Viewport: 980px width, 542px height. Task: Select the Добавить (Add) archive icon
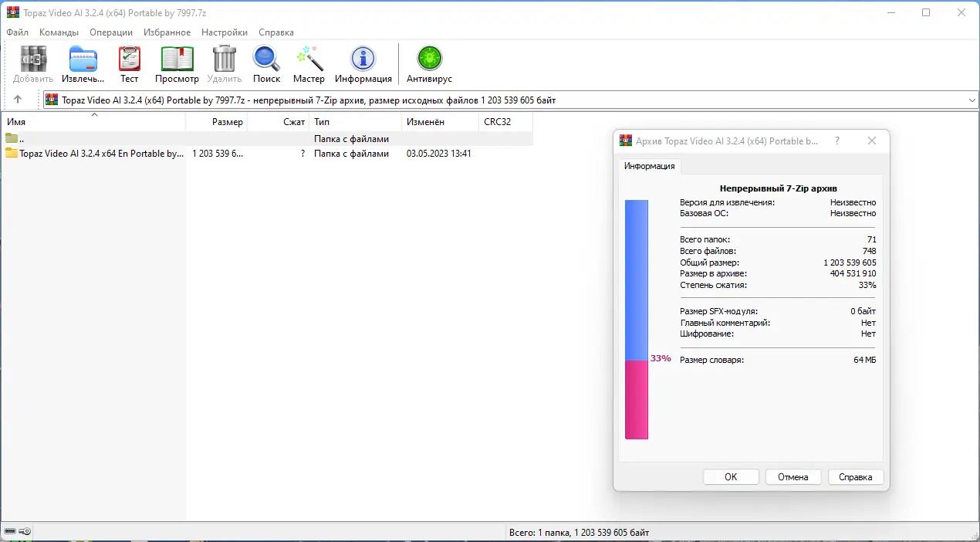pyautogui.click(x=32, y=62)
